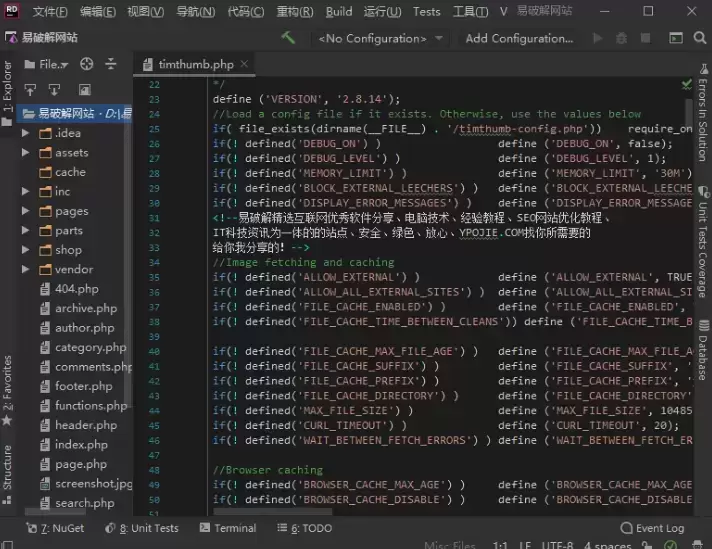Click the preview icon in Explorer toolbar
This screenshot has width=712, height=549.
[x=84, y=90]
